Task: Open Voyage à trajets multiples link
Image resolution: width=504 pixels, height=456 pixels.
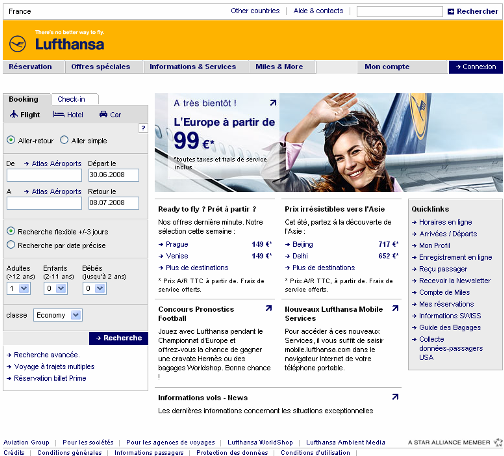Action: pyautogui.click(x=51, y=367)
